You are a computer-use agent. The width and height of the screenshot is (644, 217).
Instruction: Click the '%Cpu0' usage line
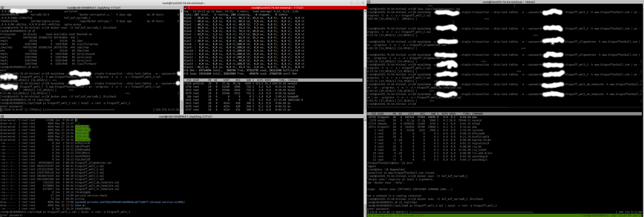tap(244, 18)
